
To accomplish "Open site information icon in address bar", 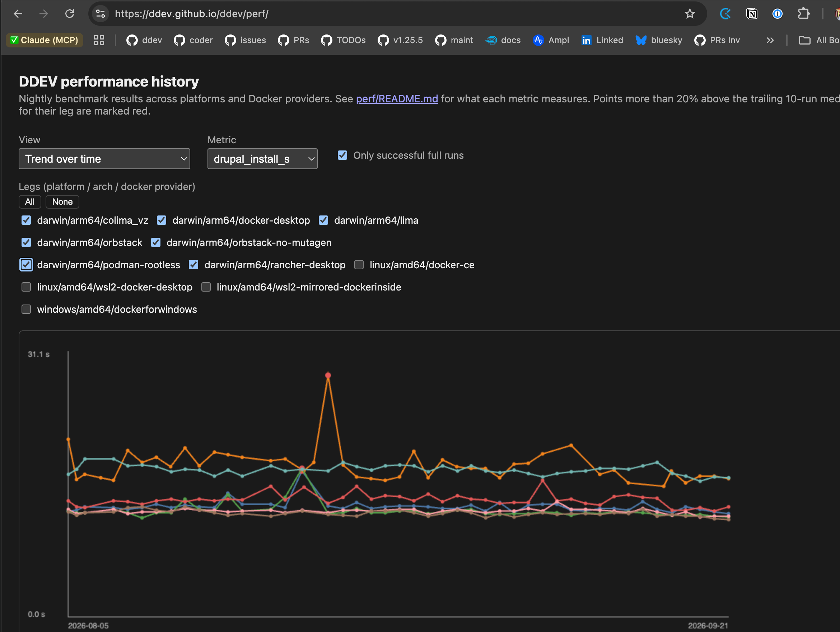I will (100, 14).
